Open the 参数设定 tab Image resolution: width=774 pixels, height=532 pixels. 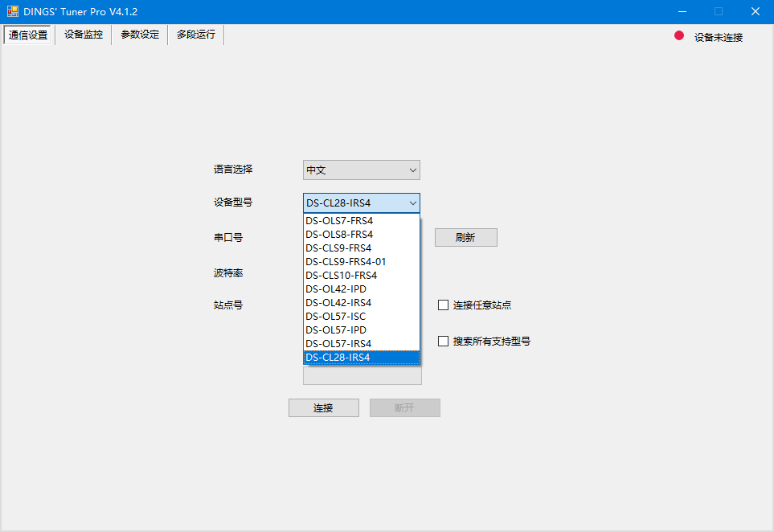pyautogui.click(x=140, y=35)
